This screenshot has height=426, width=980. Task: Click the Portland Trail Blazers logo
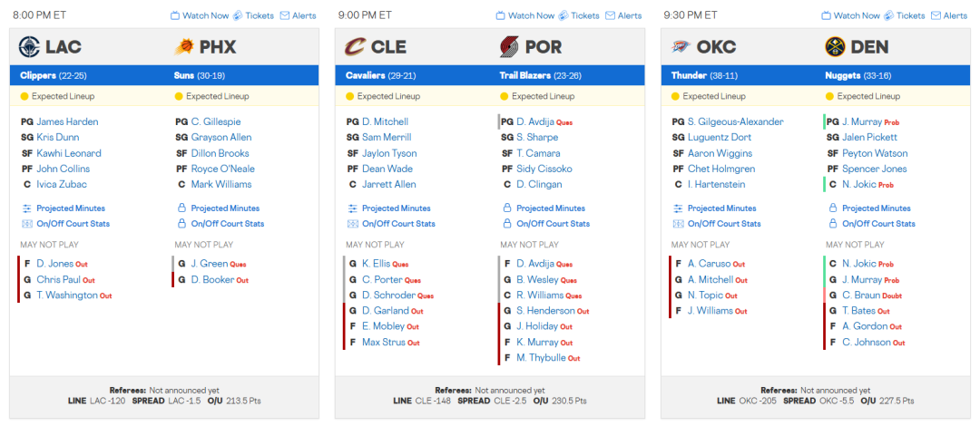tap(510, 46)
